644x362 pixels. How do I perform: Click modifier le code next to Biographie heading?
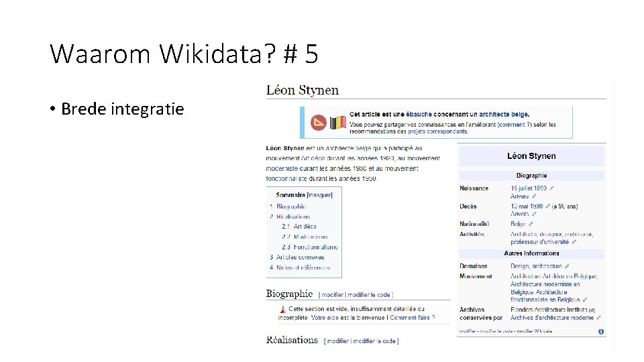coord(369,295)
